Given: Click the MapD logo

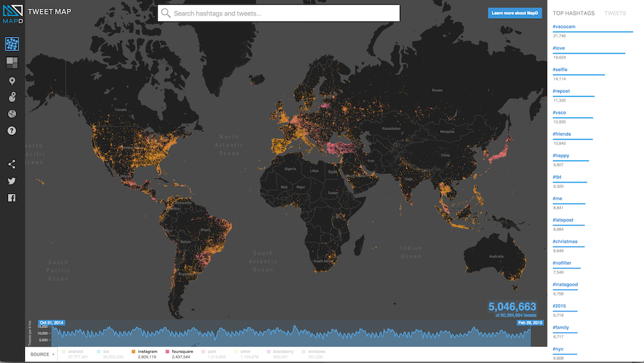Looking at the screenshot, I should 13,14.
